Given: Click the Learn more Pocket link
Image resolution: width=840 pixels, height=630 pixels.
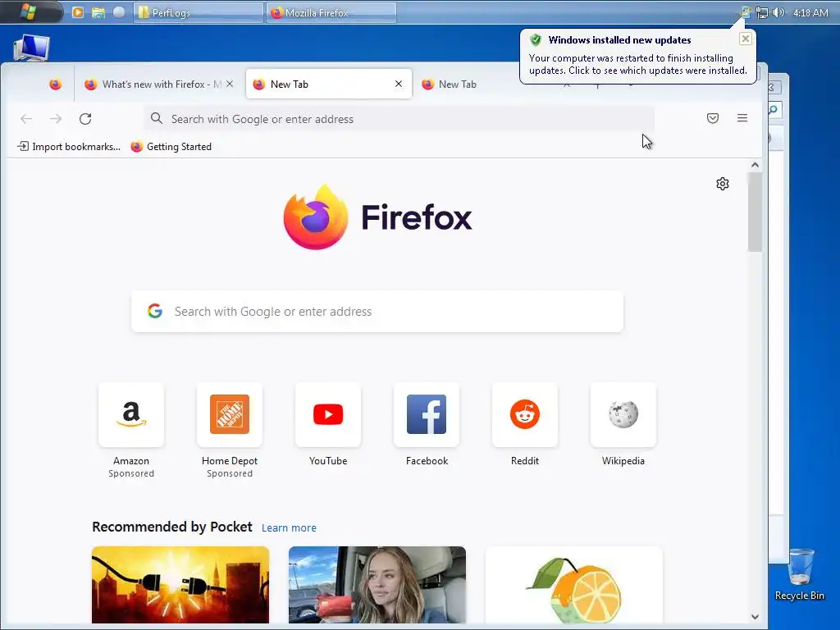Looking at the screenshot, I should point(289,527).
